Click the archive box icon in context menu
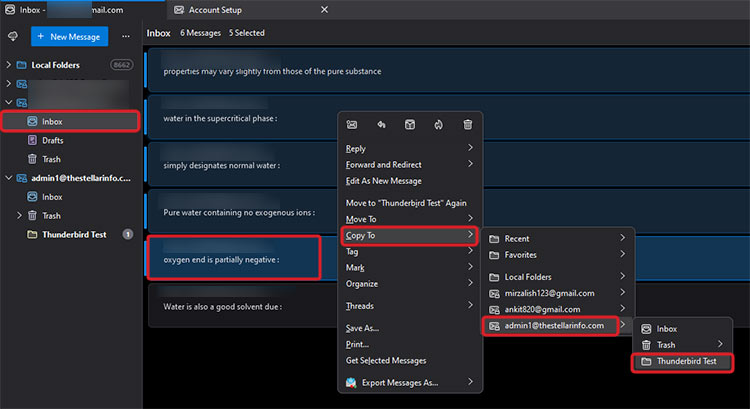The height and width of the screenshot is (409, 750). pyautogui.click(x=410, y=125)
